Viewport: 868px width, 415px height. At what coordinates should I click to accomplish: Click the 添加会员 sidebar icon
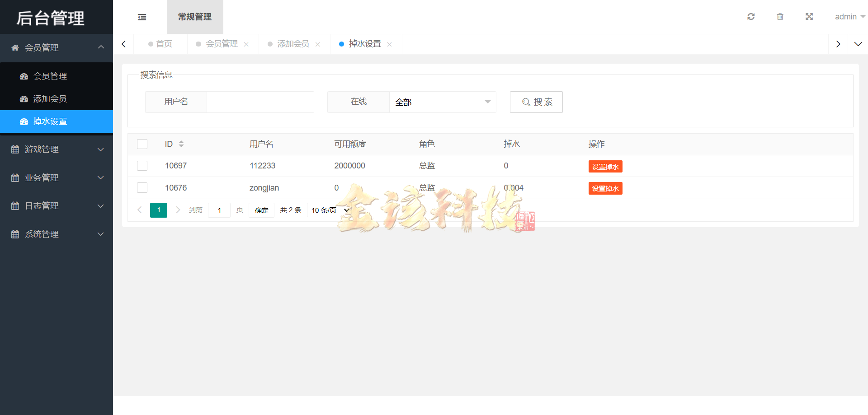(x=24, y=98)
